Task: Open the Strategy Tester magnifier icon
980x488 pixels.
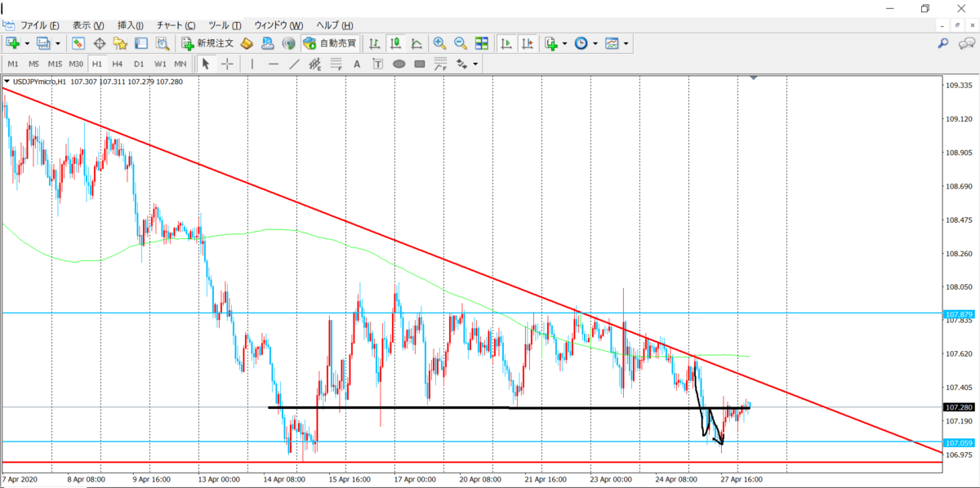Action: pos(162,43)
